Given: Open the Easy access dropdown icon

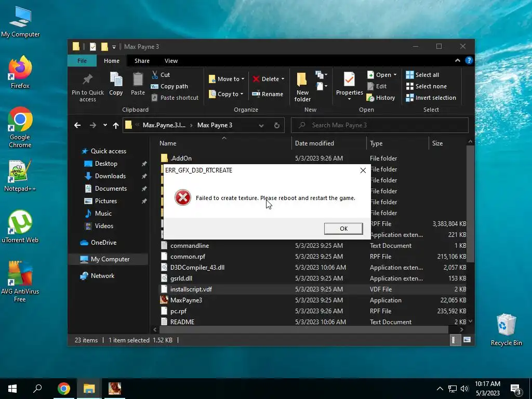Looking at the screenshot, I should [322, 86].
